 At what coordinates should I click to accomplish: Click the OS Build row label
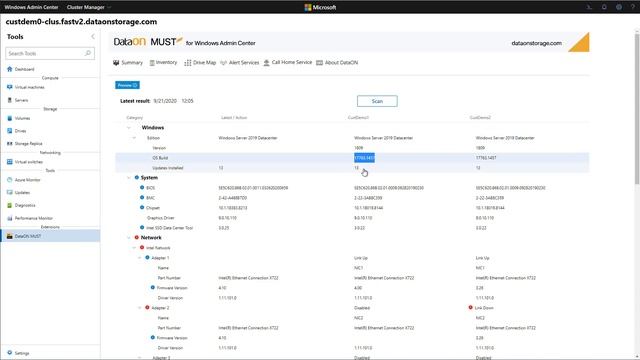pyautogui.click(x=160, y=158)
